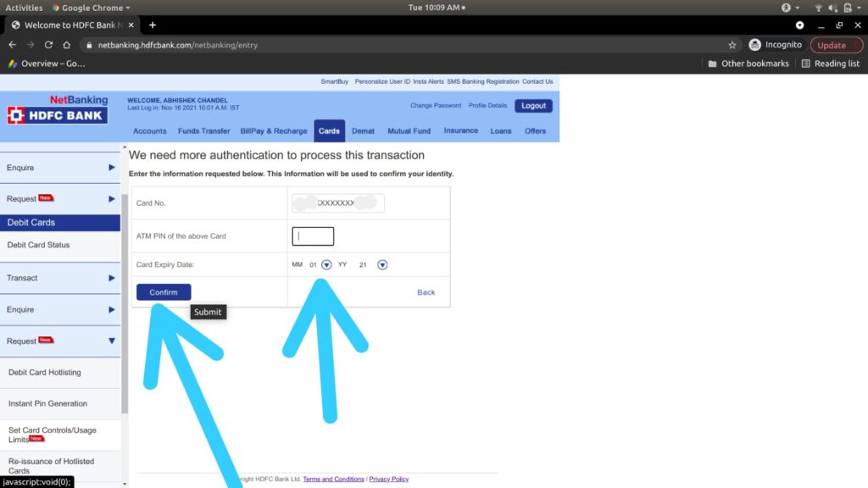The image size is (868, 488).
Task: Click the ATM PIN input field
Action: click(x=313, y=236)
